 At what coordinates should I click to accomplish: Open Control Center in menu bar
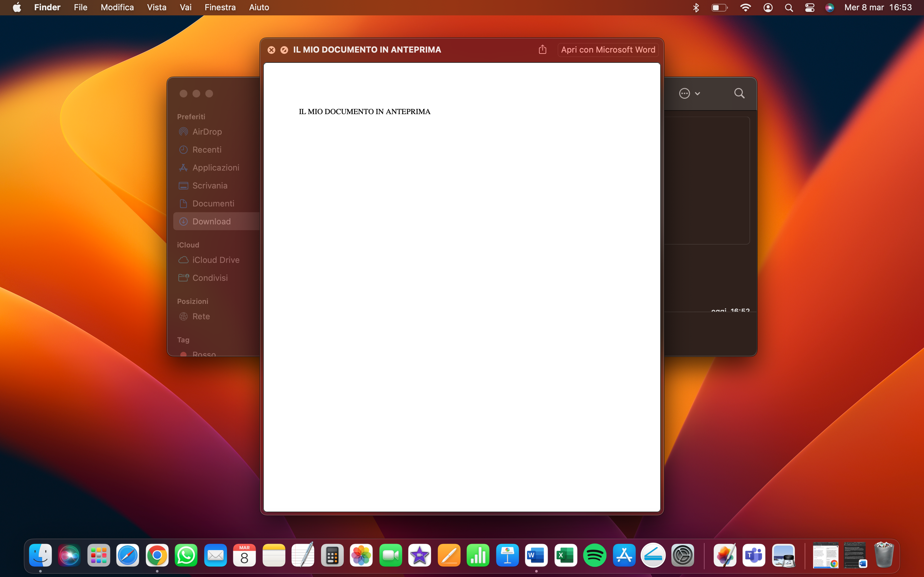[809, 7]
